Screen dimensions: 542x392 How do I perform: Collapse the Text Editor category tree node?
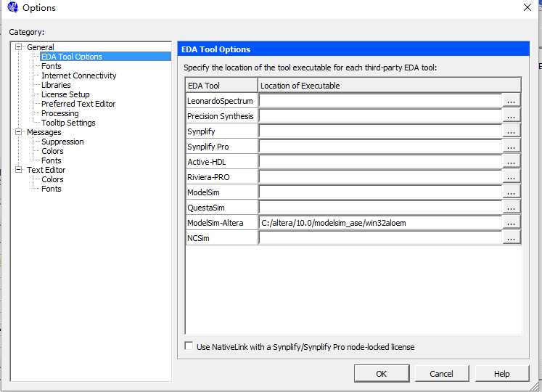click(x=19, y=170)
